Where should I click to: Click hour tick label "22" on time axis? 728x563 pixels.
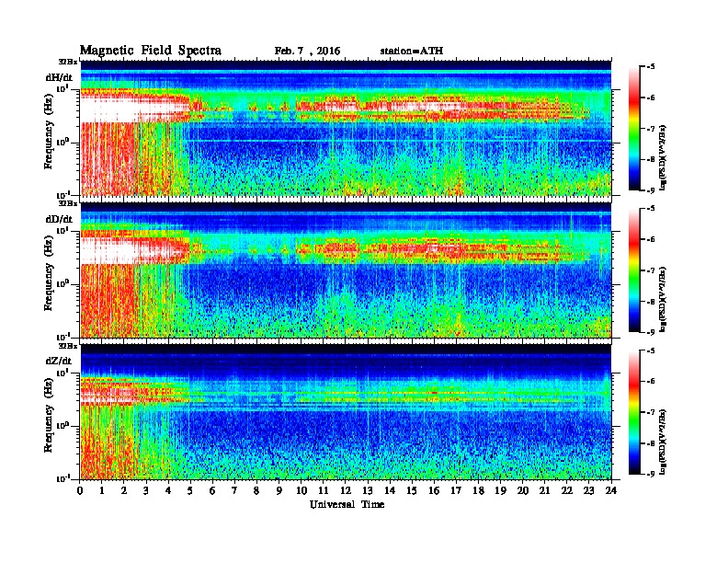pyautogui.click(x=567, y=491)
